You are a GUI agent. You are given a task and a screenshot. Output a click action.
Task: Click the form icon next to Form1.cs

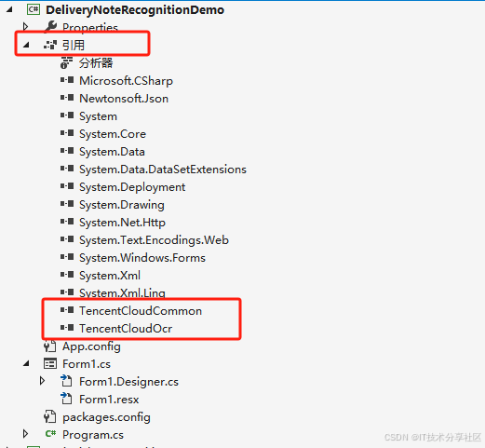pos(50,364)
